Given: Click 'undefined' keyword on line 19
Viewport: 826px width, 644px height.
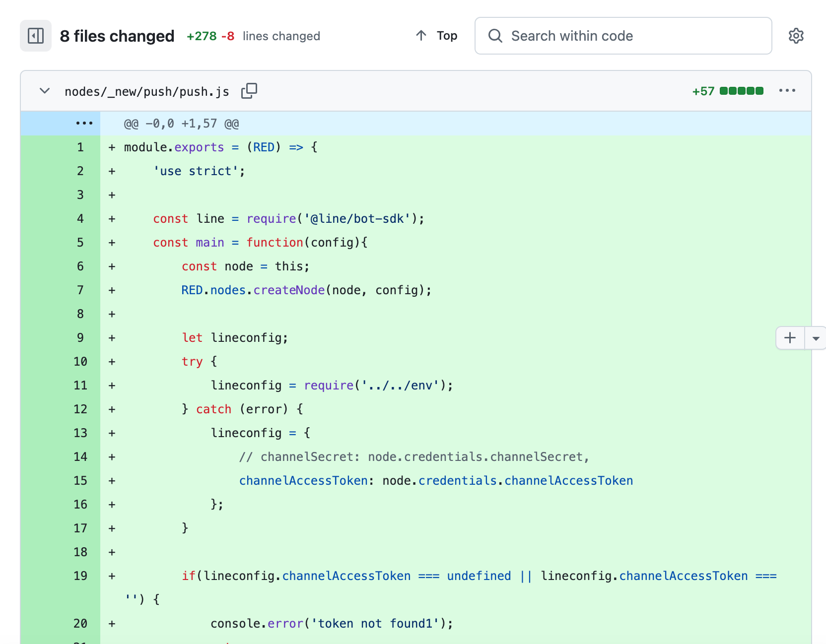Looking at the screenshot, I should click(479, 576).
